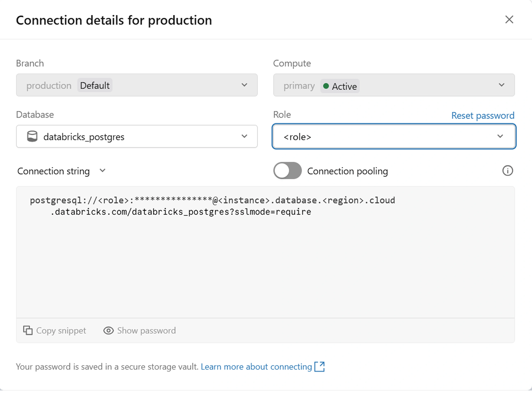
Task: Click the database cylinder icon
Action: (32, 136)
